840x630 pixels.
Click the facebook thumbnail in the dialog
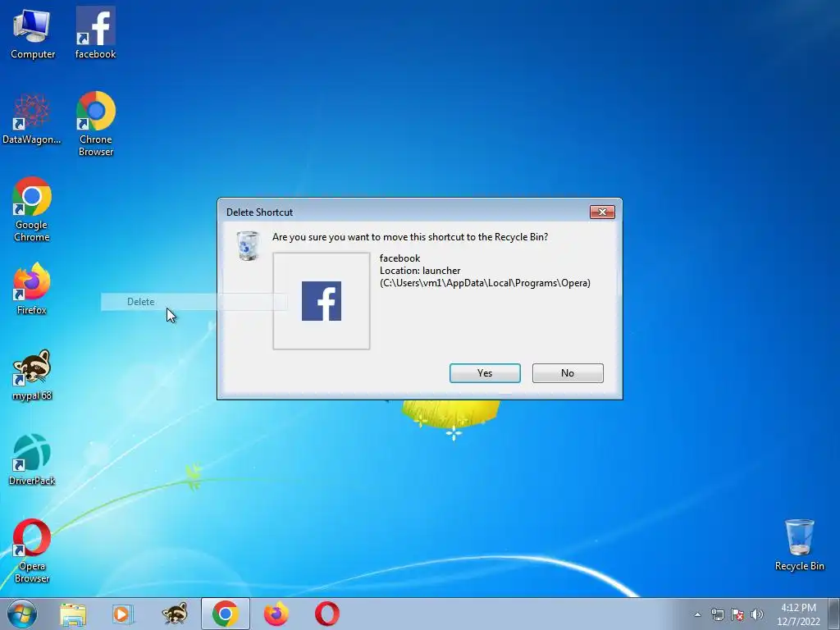point(322,301)
